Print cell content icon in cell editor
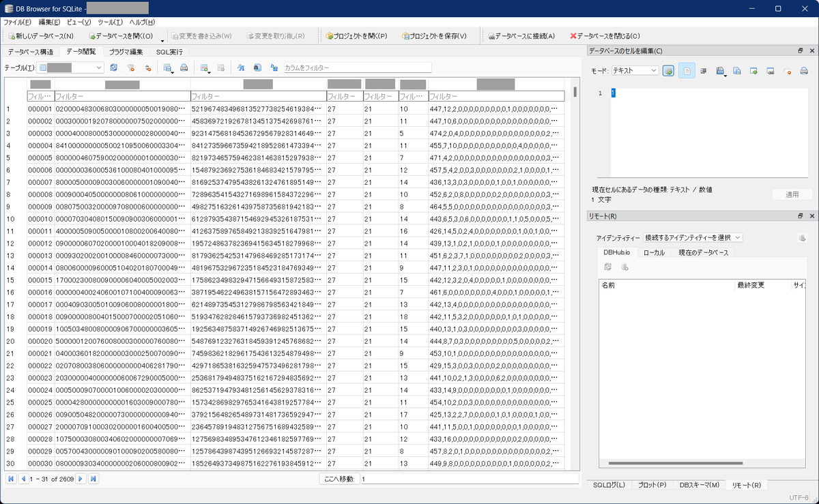 pyautogui.click(x=804, y=70)
